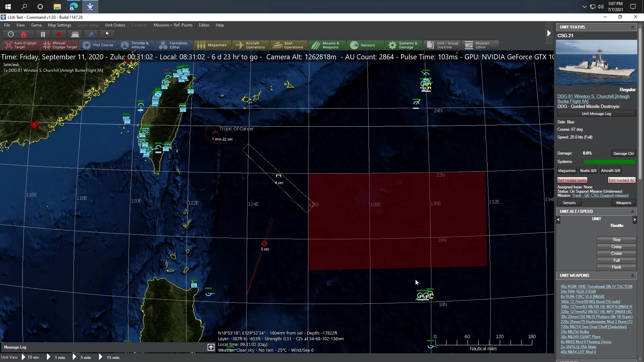Set throttle to Creep
The image size is (644, 362).
tap(616, 247)
